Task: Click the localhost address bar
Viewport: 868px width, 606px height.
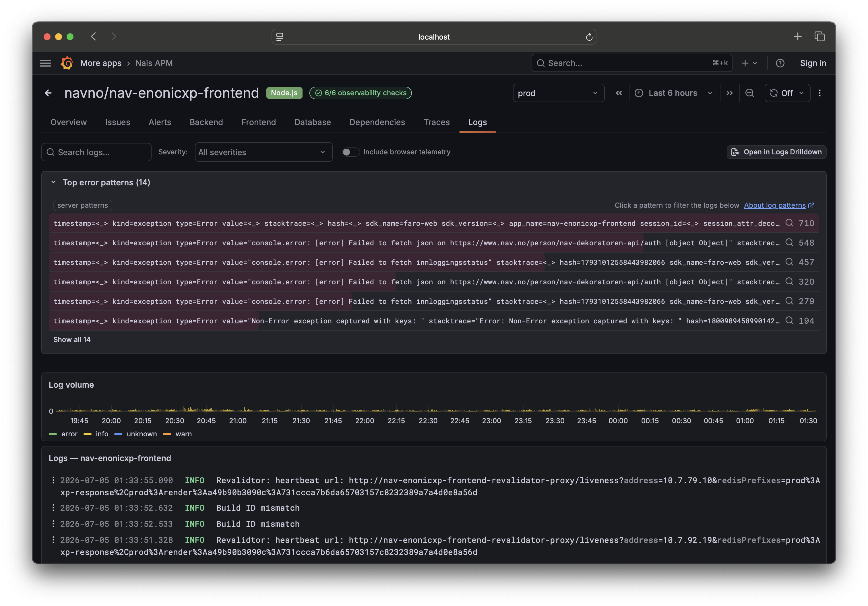Action: tap(434, 37)
